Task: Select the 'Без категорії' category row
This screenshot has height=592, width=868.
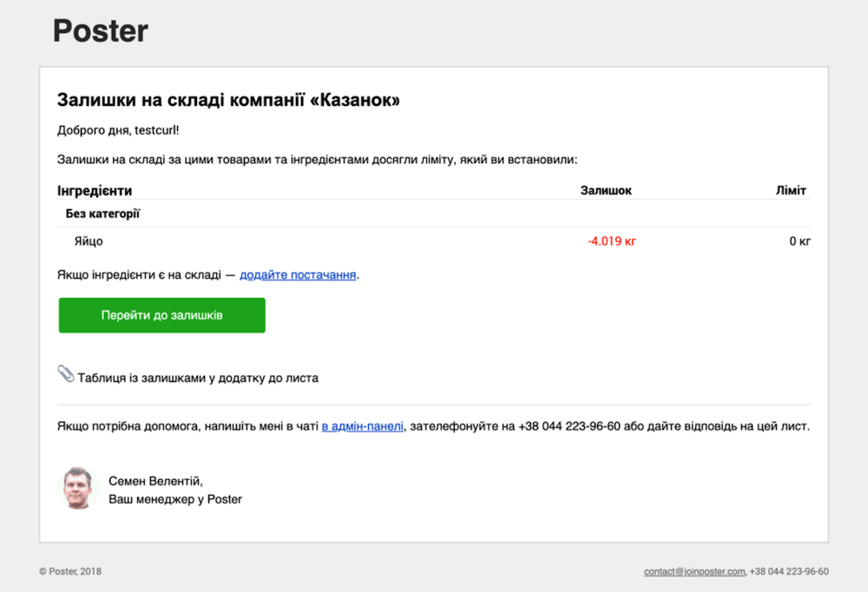Action: (x=434, y=214)
